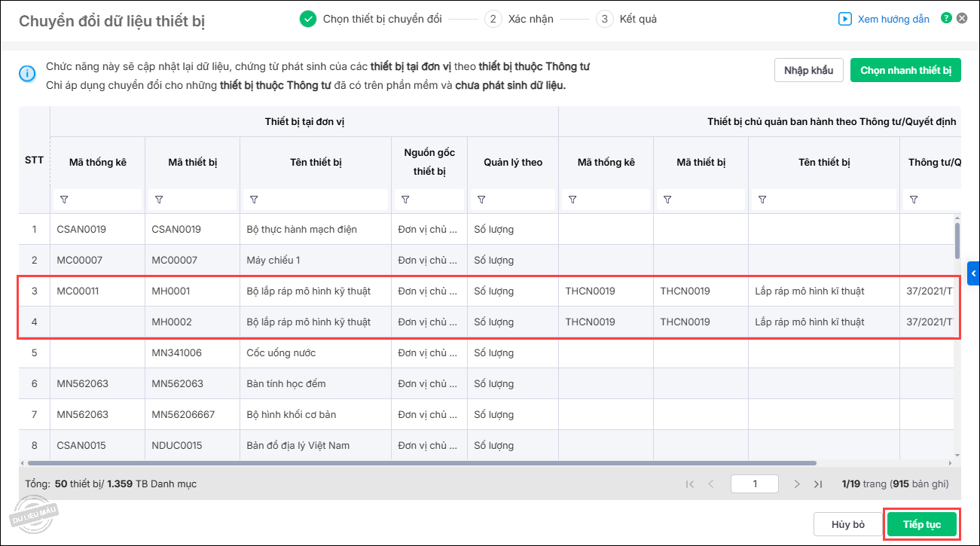Screen dimensions: 980x546
Task: Jump to the last page of results
Action: (818, 484)
